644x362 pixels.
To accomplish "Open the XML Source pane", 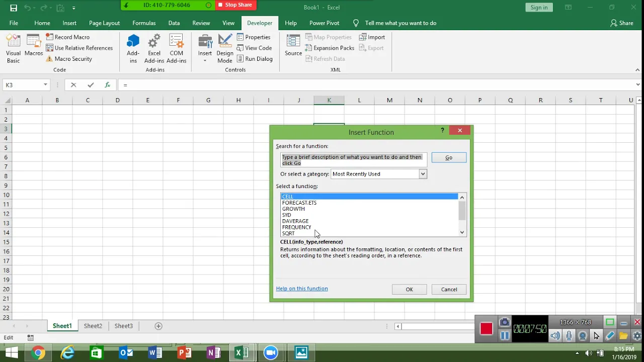I will click(293, 45).
